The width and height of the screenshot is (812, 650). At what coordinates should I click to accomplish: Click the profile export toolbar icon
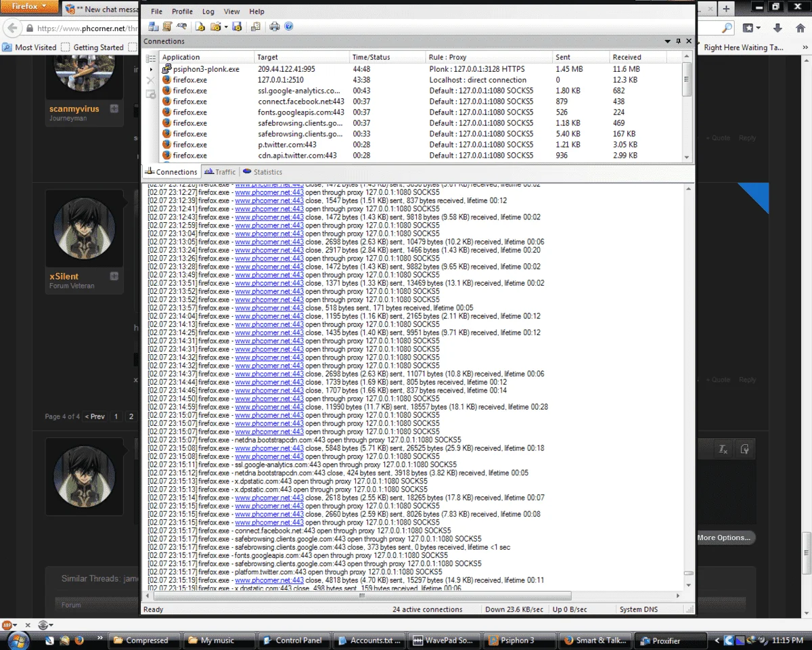point(255,26)
